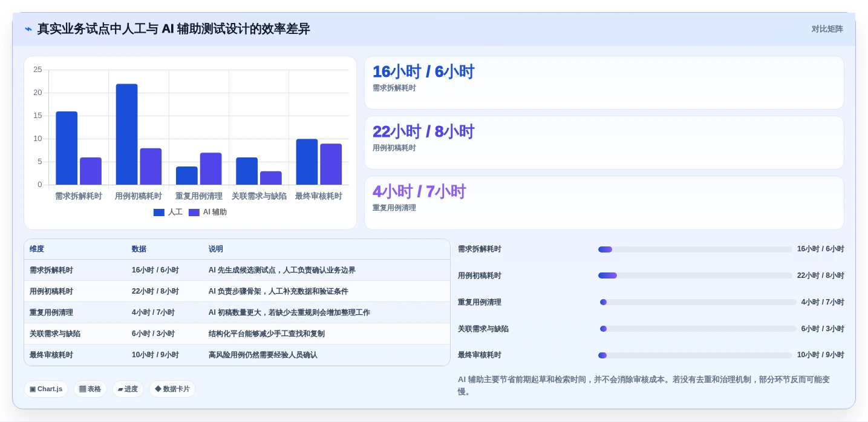Click the x-axis label 关联需求与缺陷 in chart

click(259, 196)
